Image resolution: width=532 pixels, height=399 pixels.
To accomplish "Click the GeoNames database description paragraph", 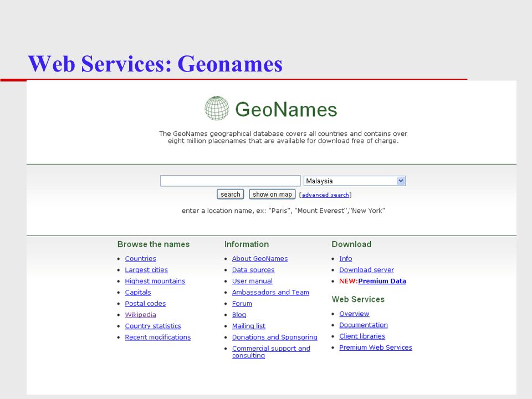I will [283, 137].
